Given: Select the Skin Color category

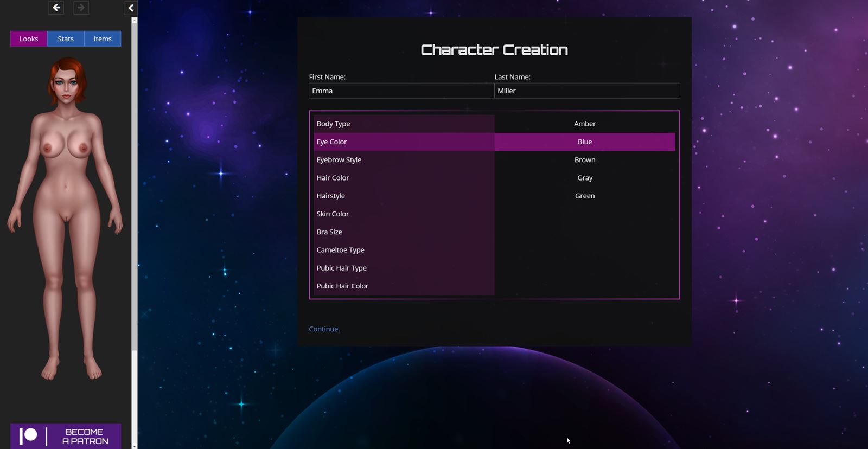Looking at the screenshot, I should tap(404, 214).
